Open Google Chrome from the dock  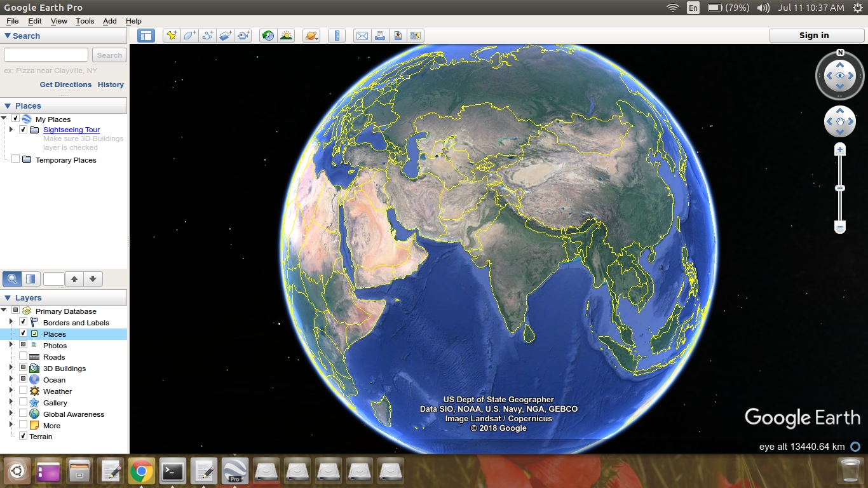pos(141,471)
